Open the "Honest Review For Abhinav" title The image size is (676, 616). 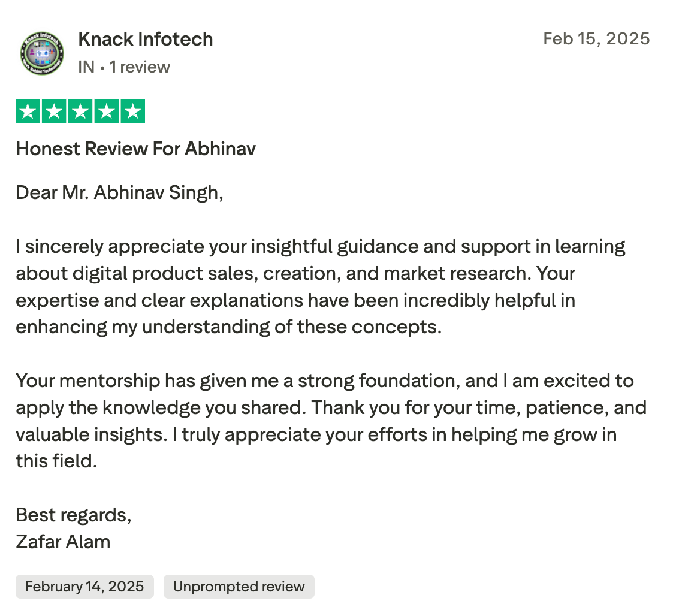(x=136, y=149)
